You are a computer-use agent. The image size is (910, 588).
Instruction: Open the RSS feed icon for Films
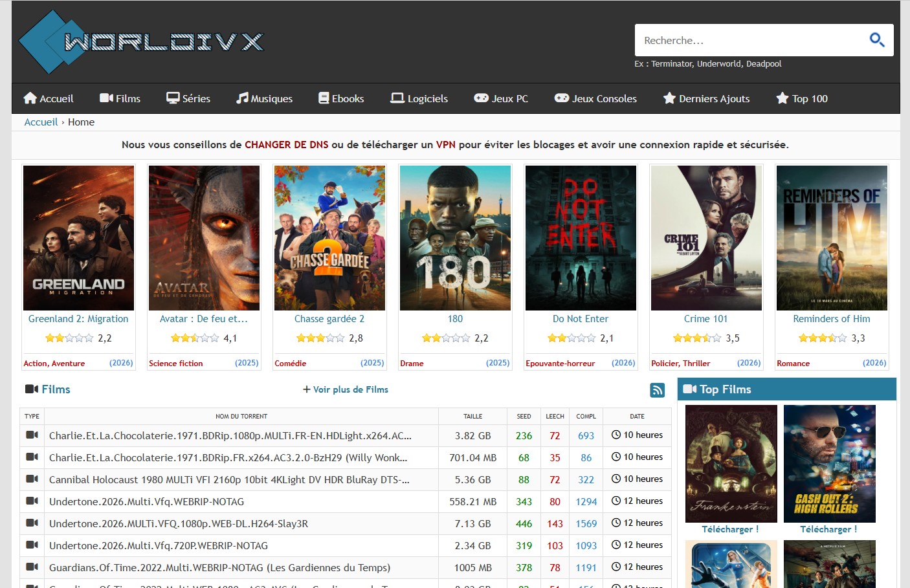(658, 389)
